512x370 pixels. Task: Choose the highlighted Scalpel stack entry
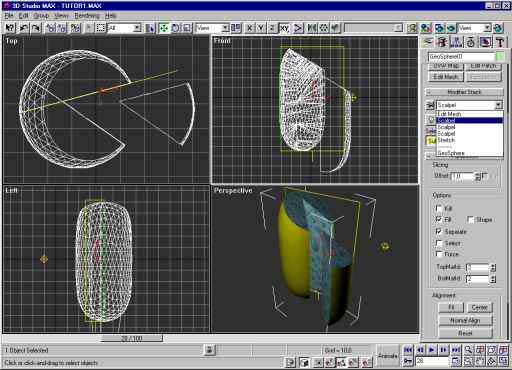469,120
